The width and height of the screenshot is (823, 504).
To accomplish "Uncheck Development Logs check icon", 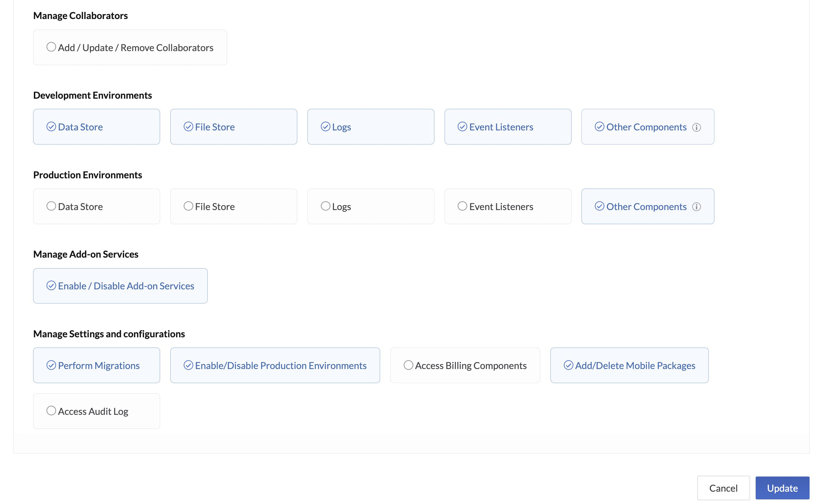I will [x=325, y=127].
